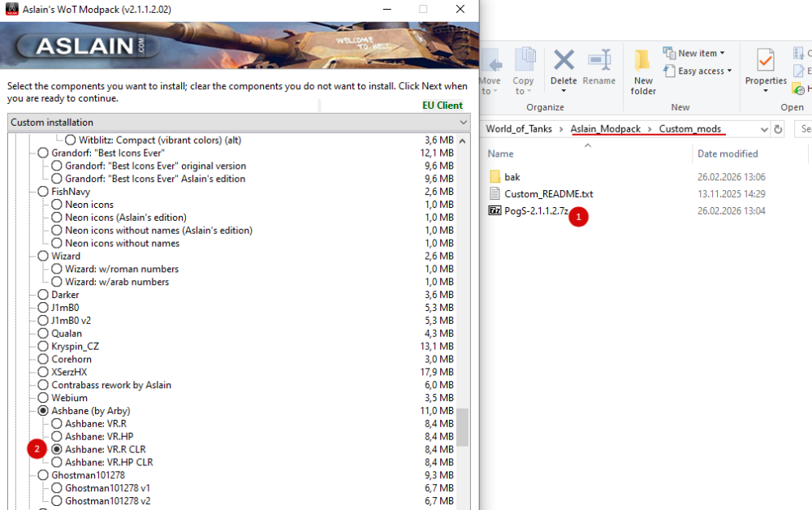Click Aslain_Modpack in the breadcrumb path
This screenshot has width=812, height=510.
point(606,129)
